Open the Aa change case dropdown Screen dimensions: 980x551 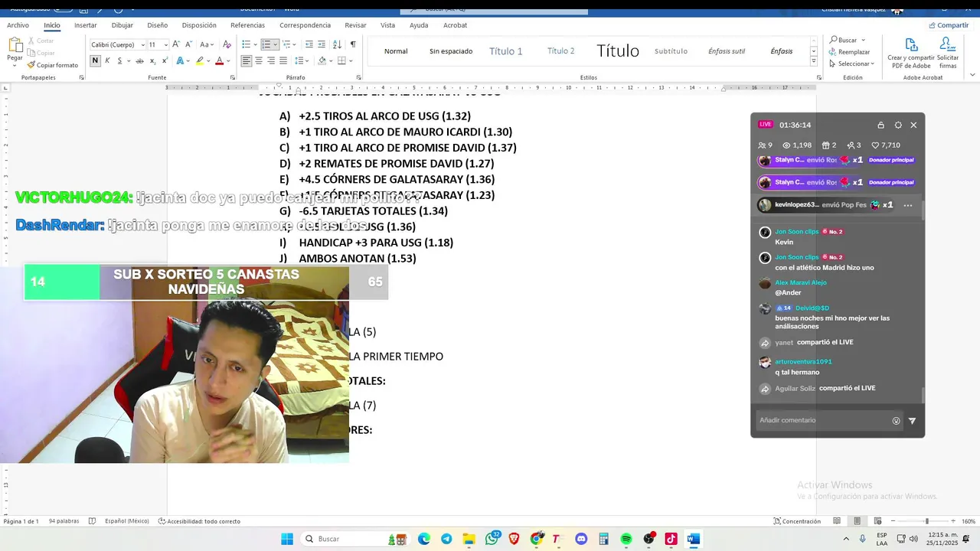click(x=207, y=44)
